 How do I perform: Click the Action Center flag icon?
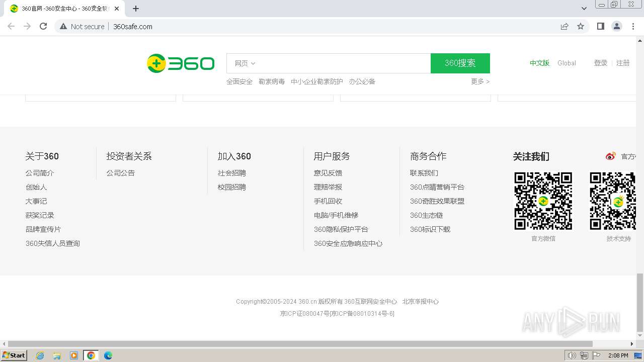(x=596, y=355)
